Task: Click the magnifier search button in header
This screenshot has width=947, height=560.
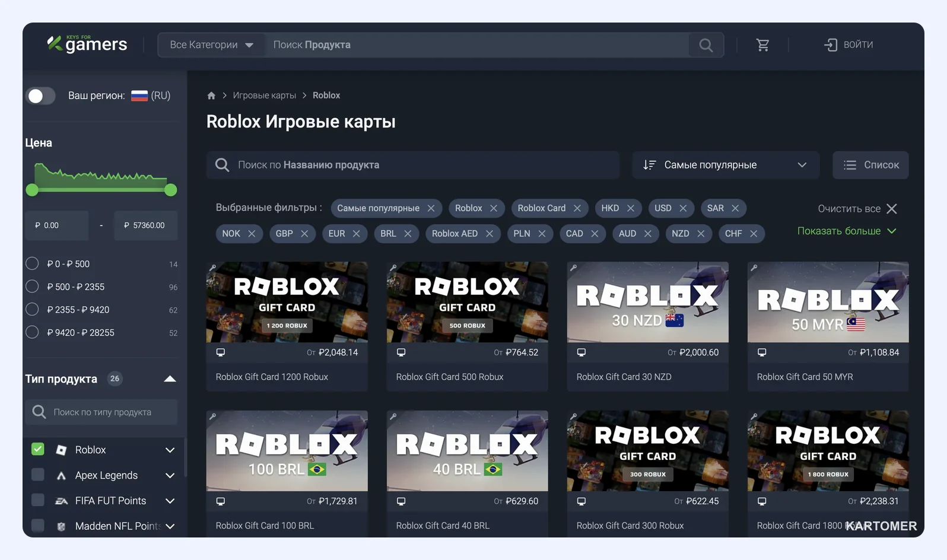Action: (x=706, y=45)
